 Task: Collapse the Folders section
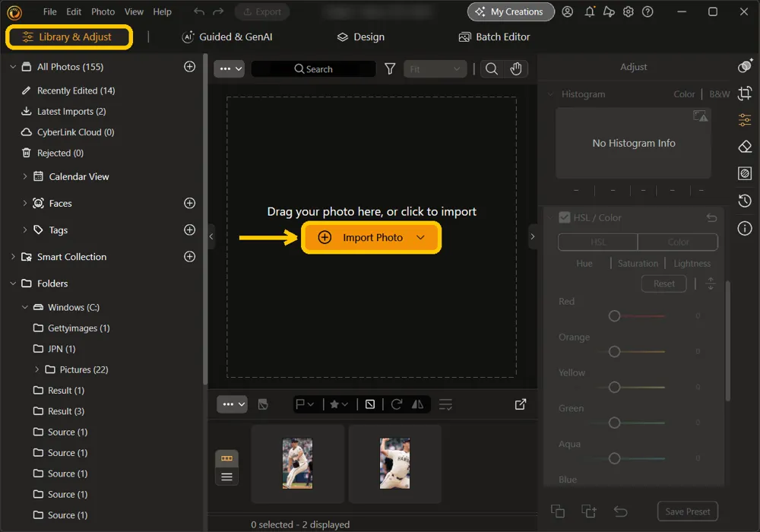point(13,283)
